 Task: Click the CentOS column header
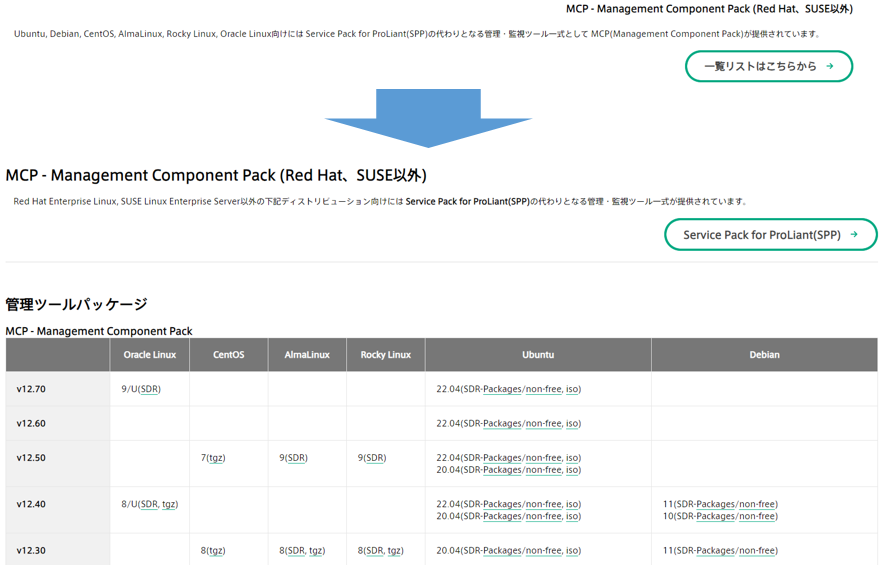229,355
